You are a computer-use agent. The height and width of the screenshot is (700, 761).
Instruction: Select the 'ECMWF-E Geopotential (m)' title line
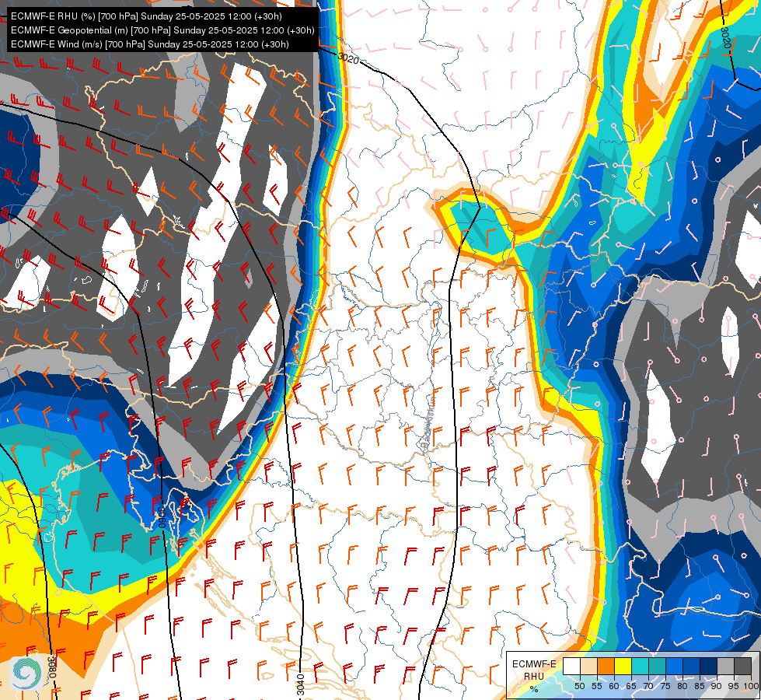[x=162, y=30]
